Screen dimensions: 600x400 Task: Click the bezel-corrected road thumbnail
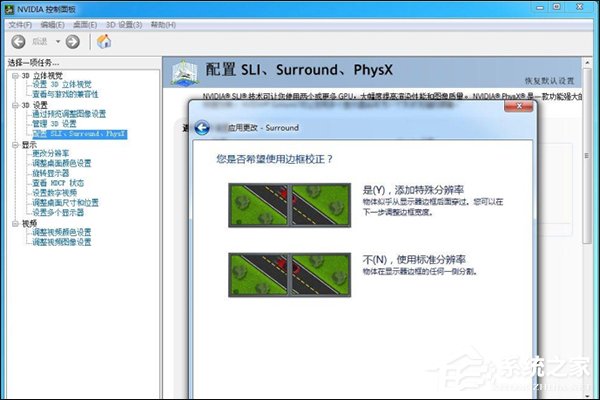pos(289,205)
